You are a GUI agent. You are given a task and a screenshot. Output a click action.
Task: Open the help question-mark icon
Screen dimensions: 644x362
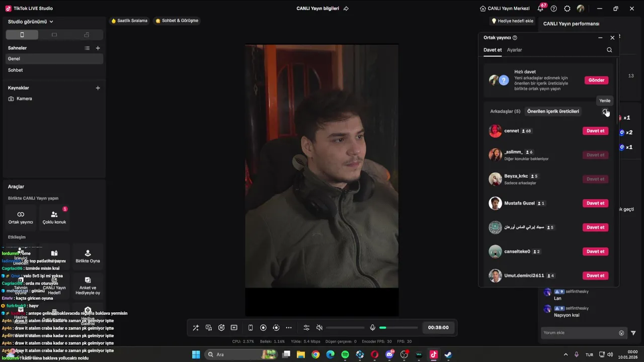click(x=554, y=9)
